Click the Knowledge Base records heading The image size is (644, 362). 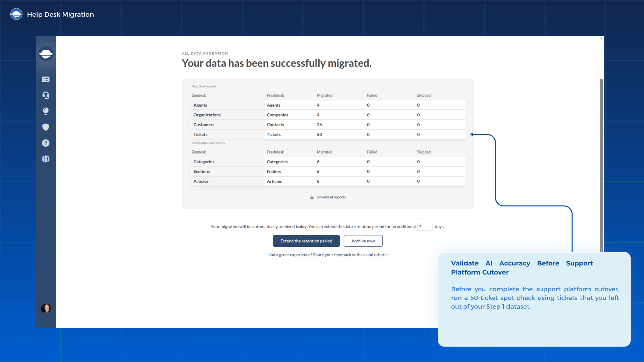[208, 143]
